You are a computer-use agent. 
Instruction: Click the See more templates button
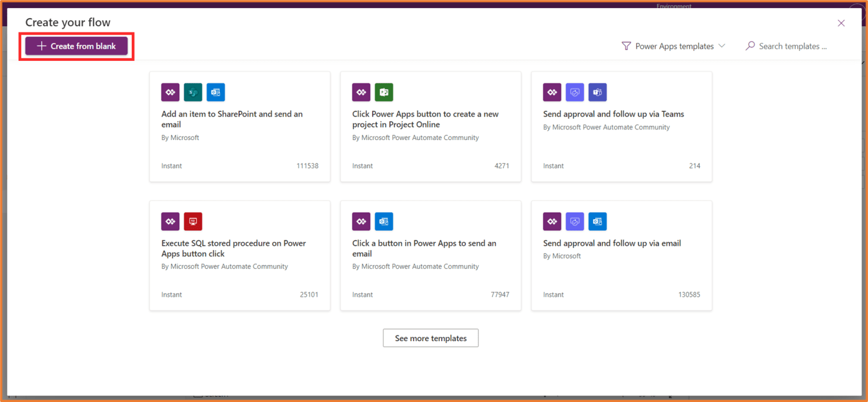pos(431,338)
